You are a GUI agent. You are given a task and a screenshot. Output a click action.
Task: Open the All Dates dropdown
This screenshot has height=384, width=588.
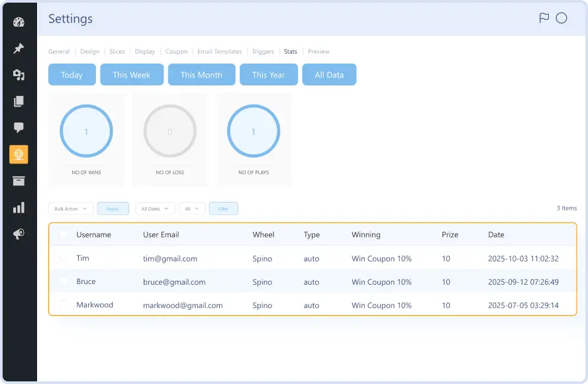point(155,209)
